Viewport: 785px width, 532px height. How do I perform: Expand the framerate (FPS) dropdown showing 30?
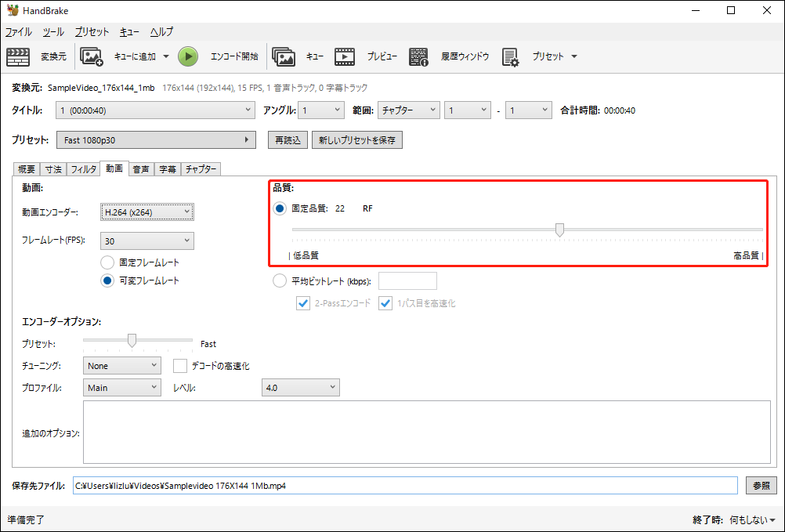pos(147,241)
